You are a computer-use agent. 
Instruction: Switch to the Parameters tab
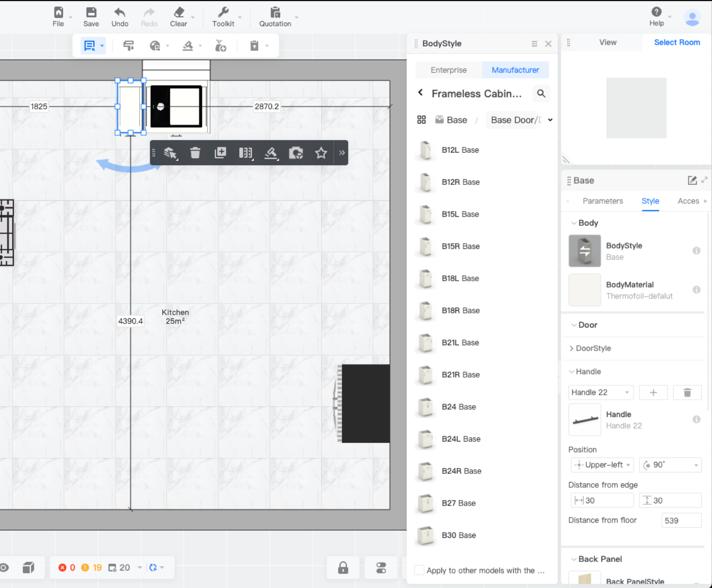pos(602,201)
